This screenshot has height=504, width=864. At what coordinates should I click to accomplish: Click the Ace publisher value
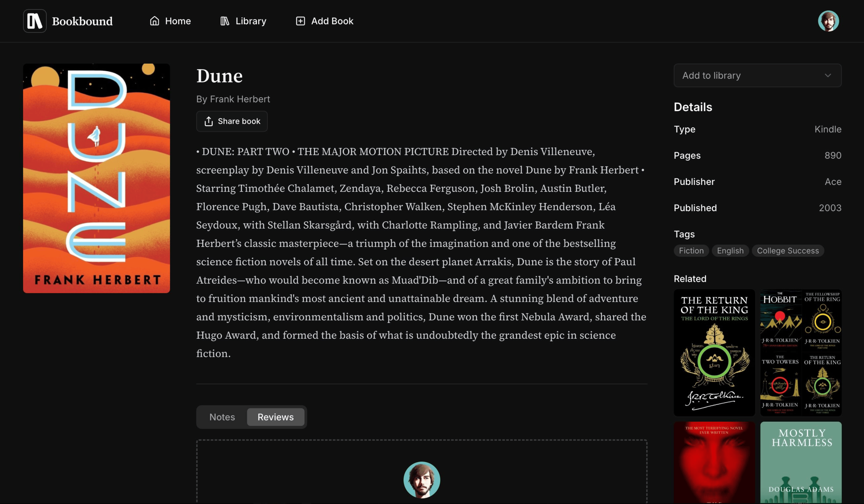[833, 182]
